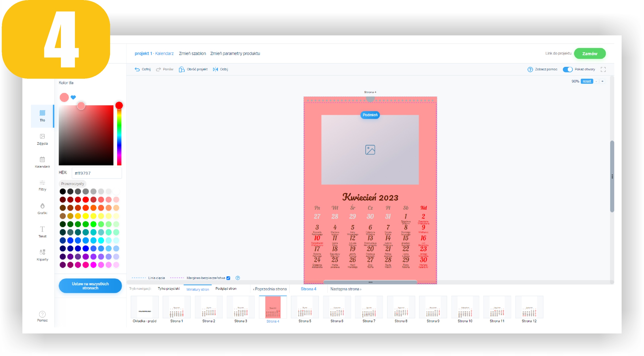The height and width of the screenshot is (356, 644).
Task: Go to Następna strona
Action: click(x=346, y=289)
